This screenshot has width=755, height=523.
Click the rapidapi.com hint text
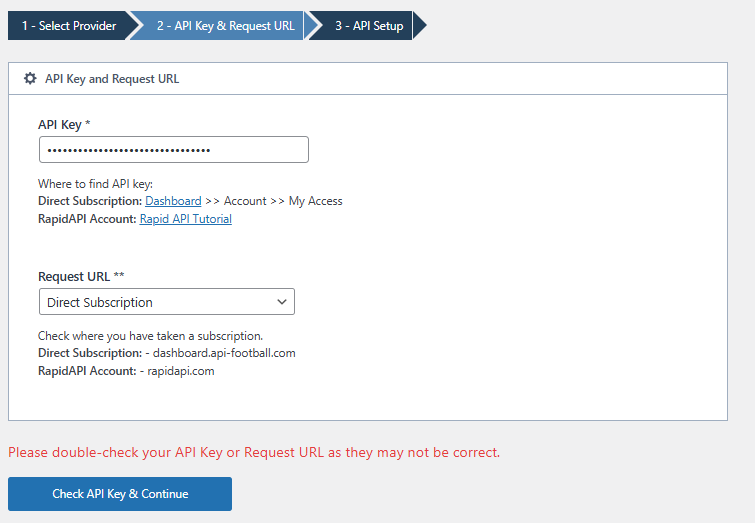182,371
